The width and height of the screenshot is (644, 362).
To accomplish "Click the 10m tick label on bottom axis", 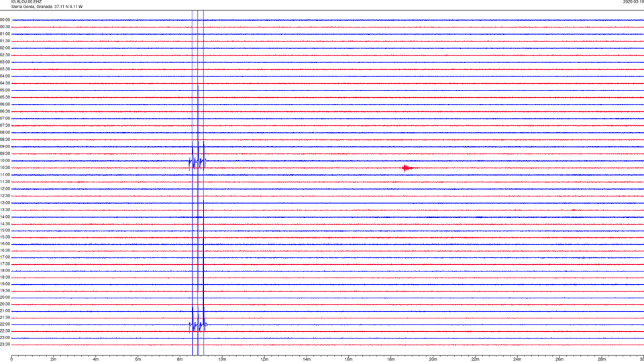I will tap(222, 359).
